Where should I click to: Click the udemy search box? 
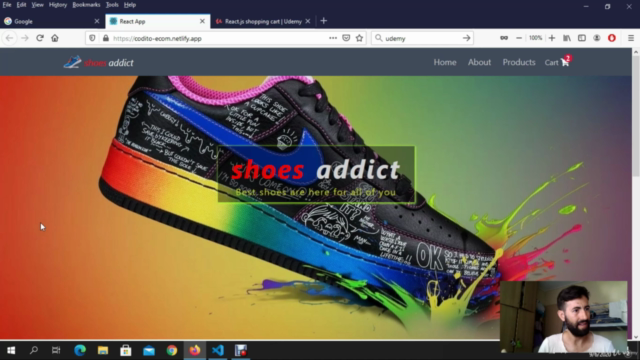click(422, 38)
